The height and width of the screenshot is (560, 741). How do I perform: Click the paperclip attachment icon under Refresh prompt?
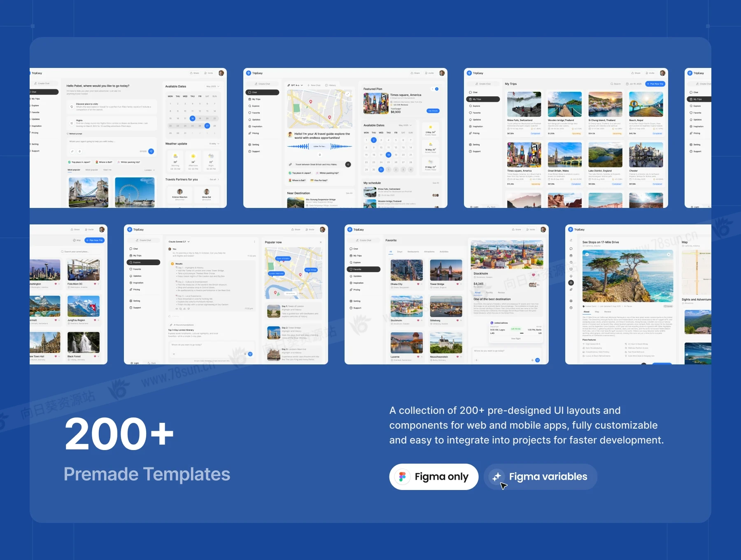[x=72, y=152]
